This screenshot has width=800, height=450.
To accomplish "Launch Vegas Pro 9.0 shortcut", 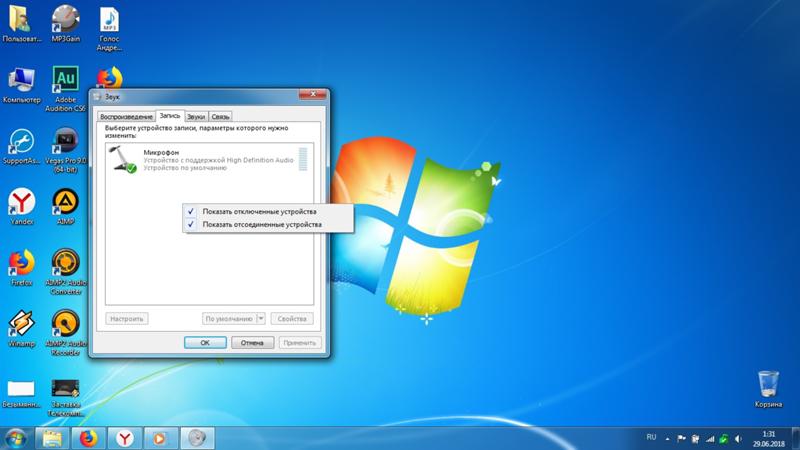I will (65, 151).
